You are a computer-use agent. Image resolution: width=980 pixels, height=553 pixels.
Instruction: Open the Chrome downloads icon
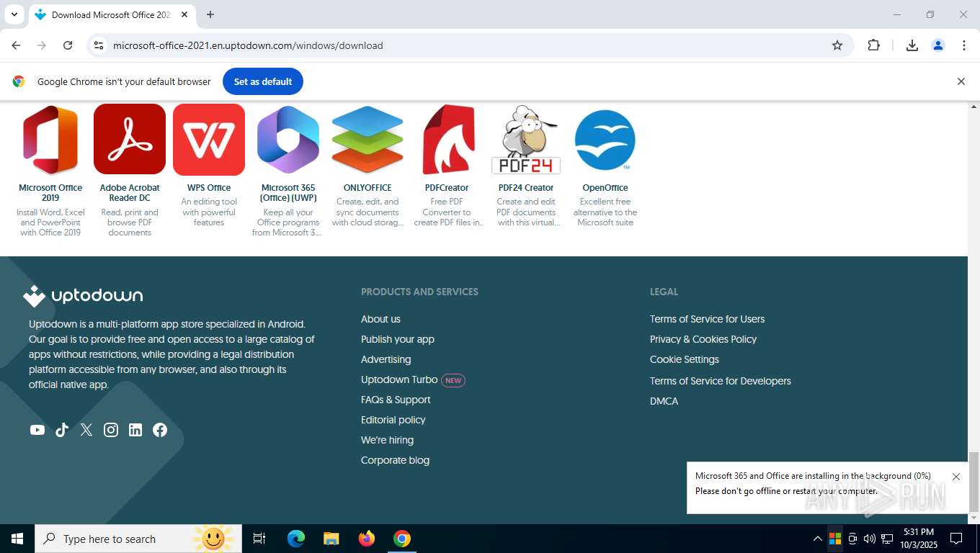[912, 45]
